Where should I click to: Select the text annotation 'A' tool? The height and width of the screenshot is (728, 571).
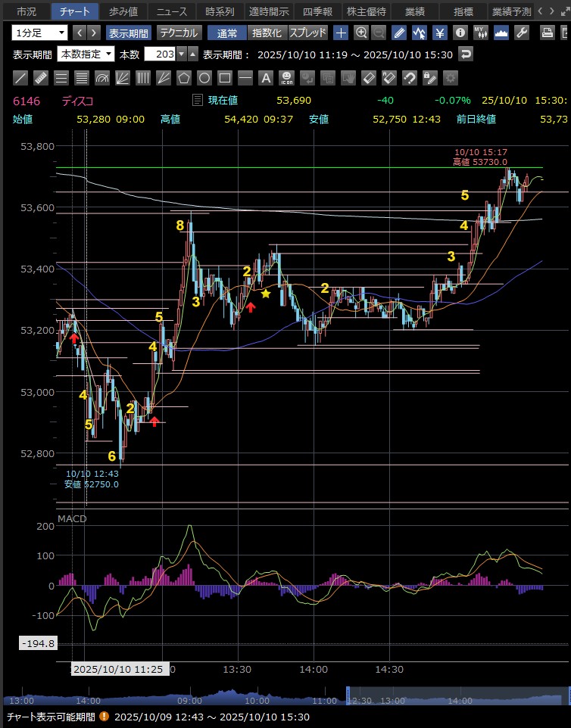tap(266, 78)
